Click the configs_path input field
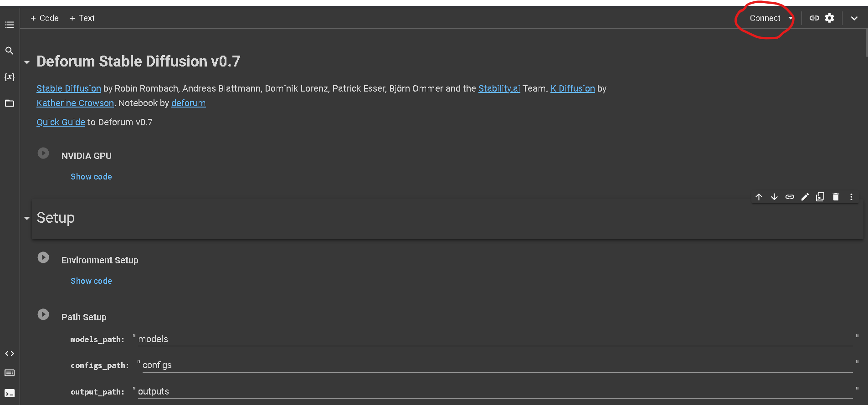 click(x=498, y=365)
